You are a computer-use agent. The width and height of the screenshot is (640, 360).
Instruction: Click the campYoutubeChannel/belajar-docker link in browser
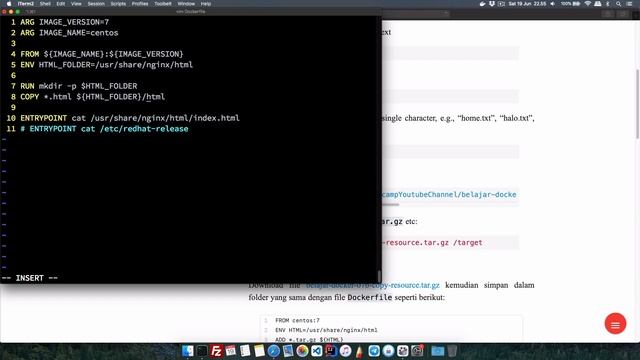pos(449,194)
